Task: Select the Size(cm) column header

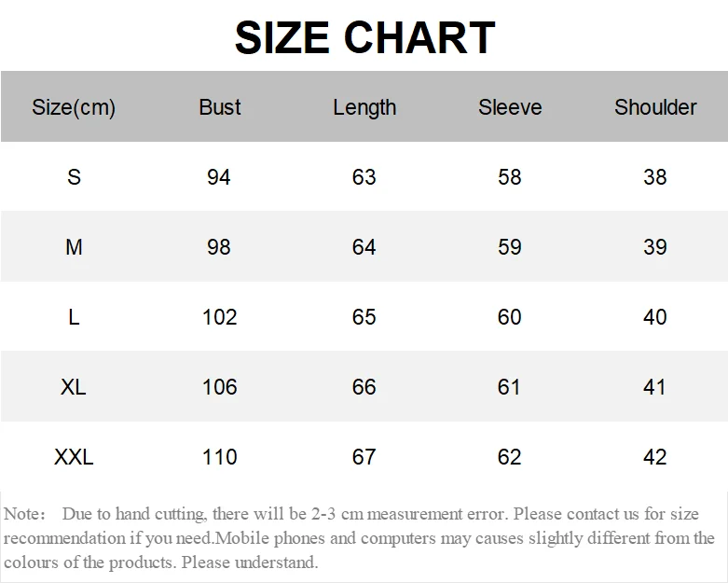Action: [x=74, y=107]
